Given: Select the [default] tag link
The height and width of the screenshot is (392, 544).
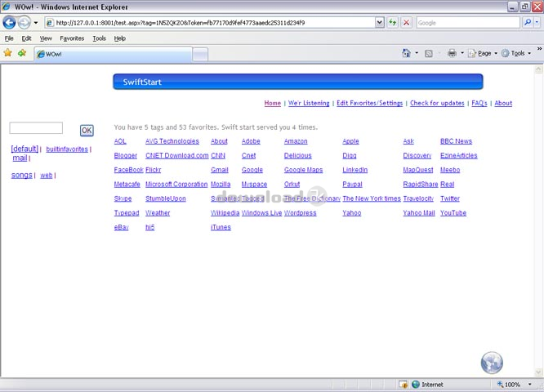Looking at the screenshot, I should [25, 149].
